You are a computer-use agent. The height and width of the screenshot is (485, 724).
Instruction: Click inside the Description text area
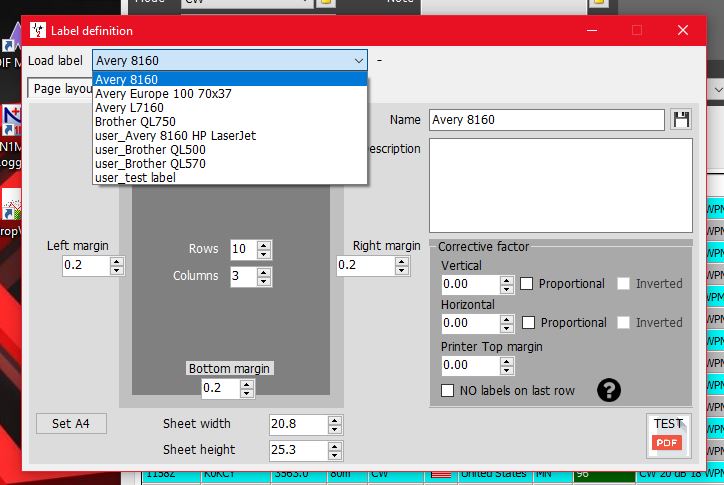561,185
